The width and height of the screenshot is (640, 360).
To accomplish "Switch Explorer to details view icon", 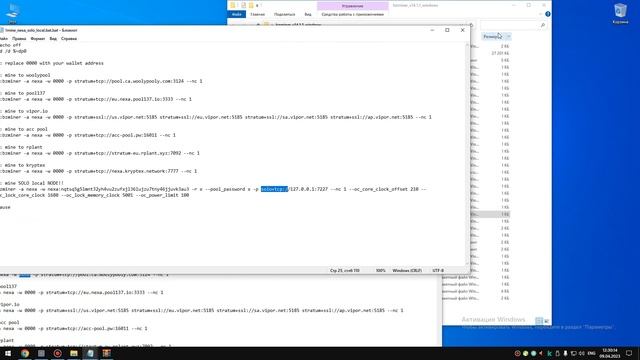I will click(x=539, y=321).
